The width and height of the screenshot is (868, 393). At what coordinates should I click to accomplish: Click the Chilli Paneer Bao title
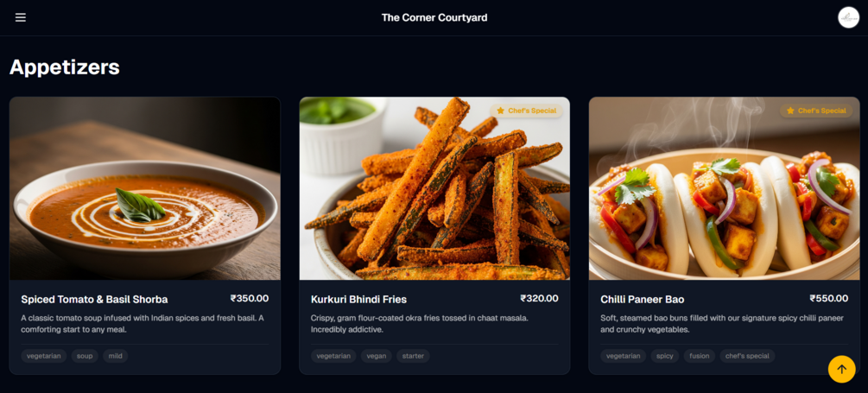642,300
